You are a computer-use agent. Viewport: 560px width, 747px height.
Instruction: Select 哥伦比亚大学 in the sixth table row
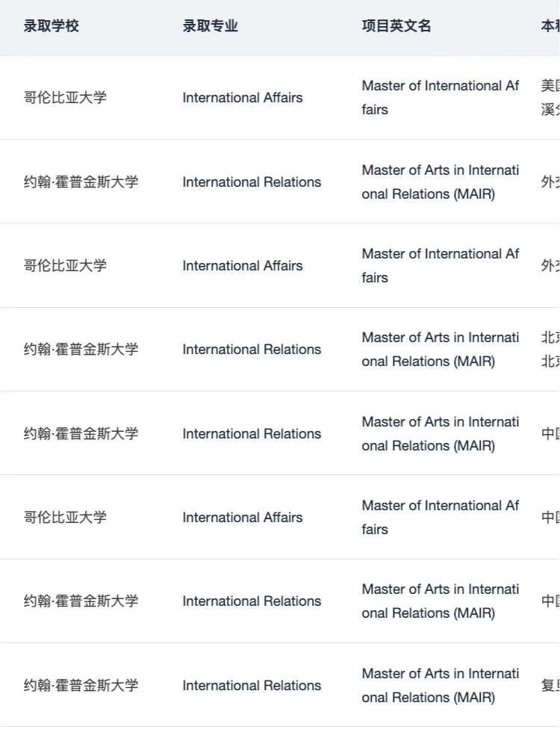pos(65,517)
